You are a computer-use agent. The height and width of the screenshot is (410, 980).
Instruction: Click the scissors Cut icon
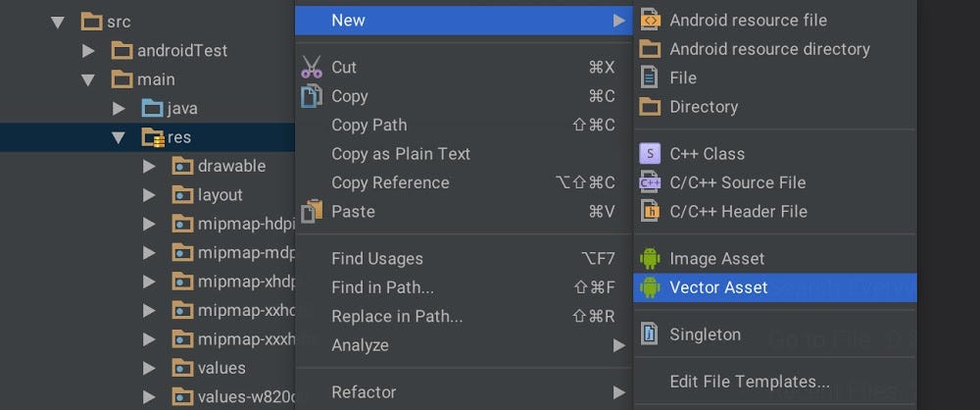[x=312, y=67]
